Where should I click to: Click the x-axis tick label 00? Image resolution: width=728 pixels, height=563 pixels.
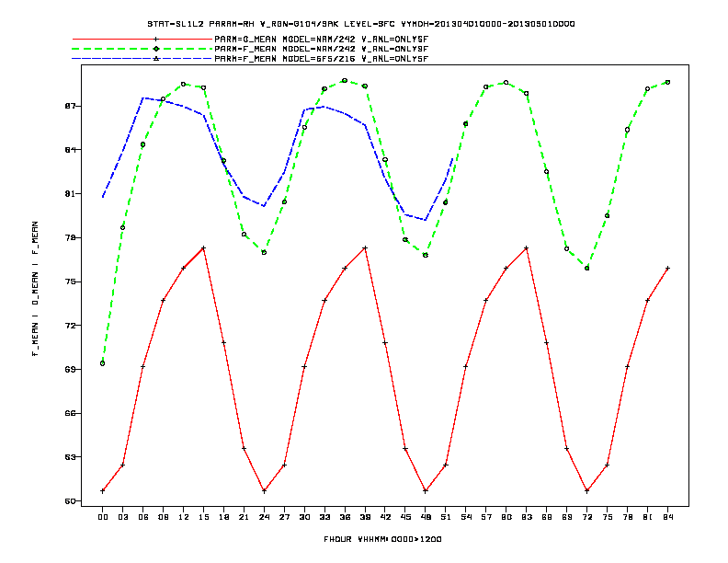pyautogui.click(x=103, y=517)
